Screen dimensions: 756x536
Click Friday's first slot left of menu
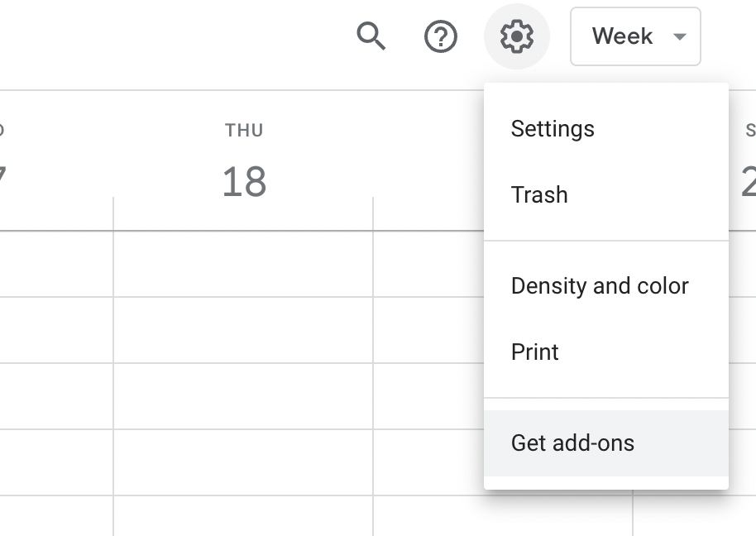tap(428, 264)
